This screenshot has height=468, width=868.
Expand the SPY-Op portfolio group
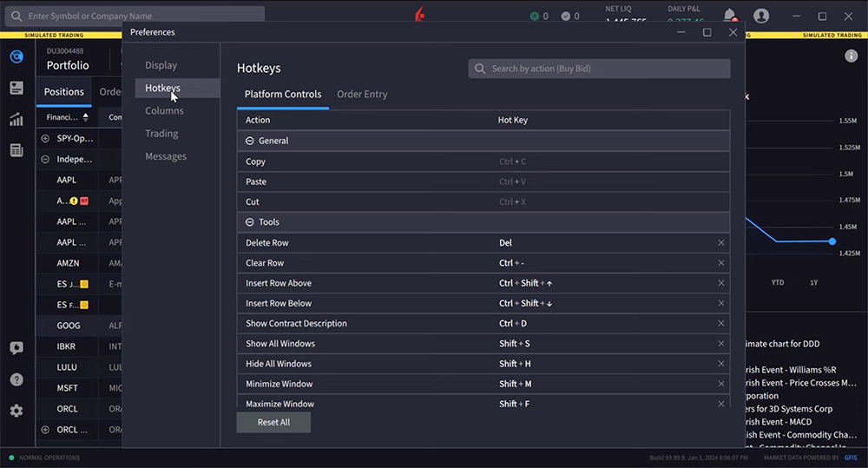45,138
